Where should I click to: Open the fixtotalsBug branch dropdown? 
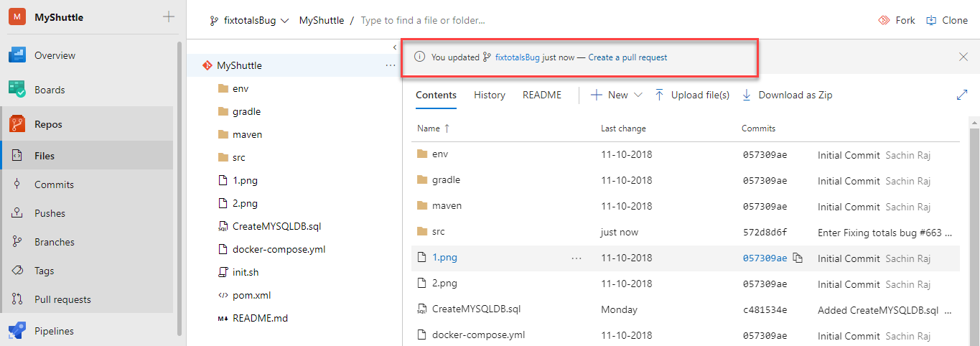click(x=248, y=21)
